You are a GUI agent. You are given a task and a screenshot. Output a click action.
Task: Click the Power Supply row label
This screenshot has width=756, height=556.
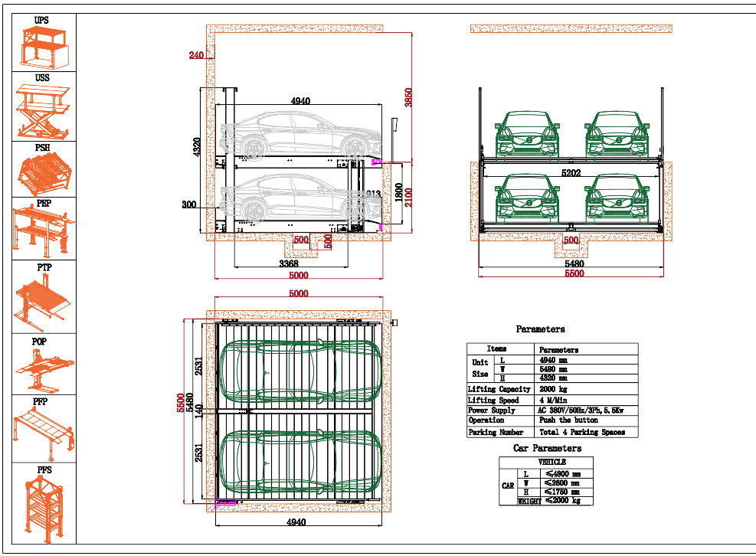[x=491, y=410]
